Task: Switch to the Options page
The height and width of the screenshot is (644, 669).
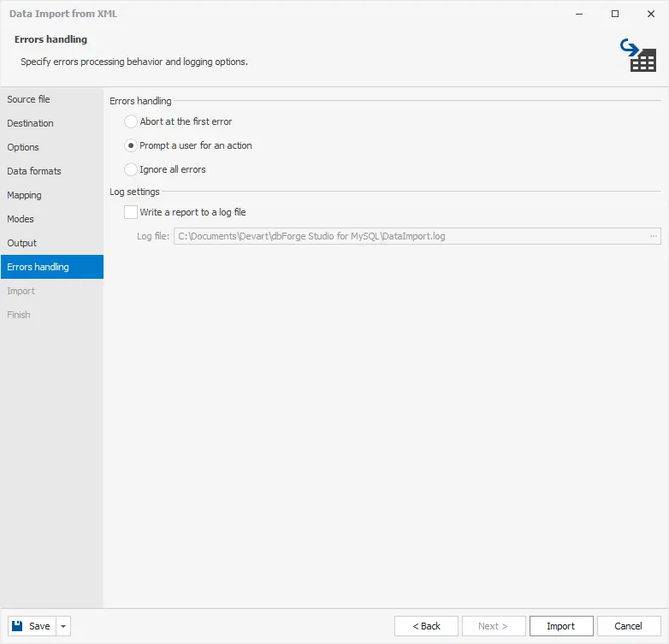Action: [x=23, y=147]
